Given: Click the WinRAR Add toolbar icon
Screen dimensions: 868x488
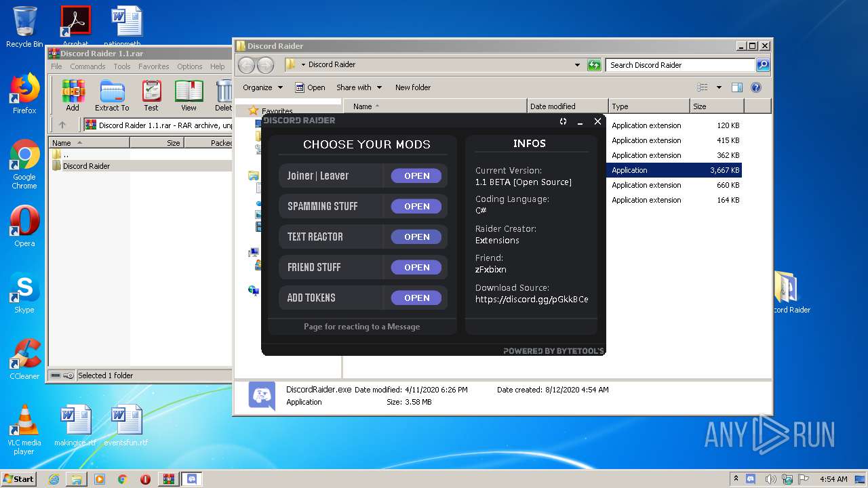Looking at the screenshot, I should coord(73,96).
